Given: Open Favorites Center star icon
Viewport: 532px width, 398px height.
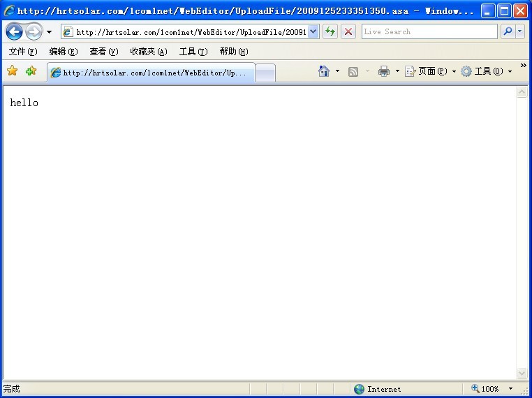Looking at the screenshot, I should [12, 71].
